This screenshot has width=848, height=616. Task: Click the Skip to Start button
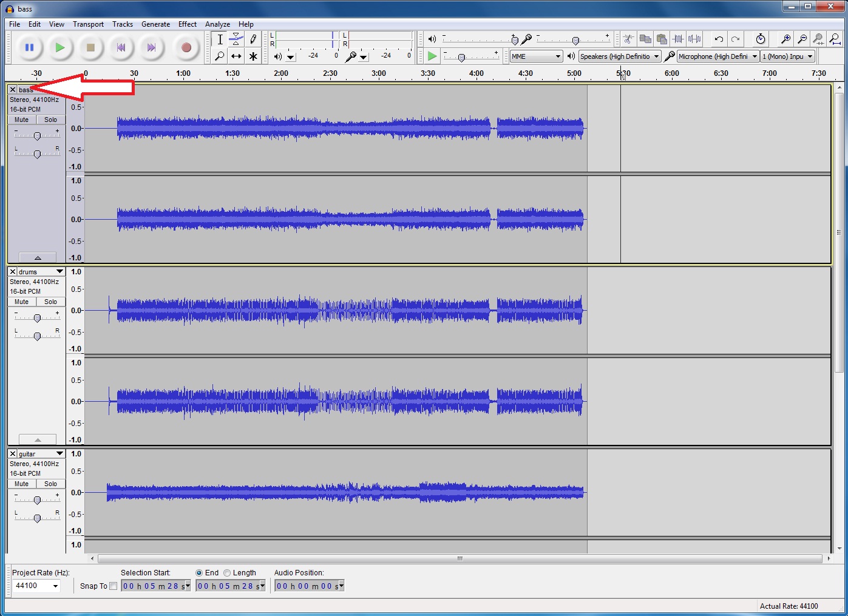click(121, 47)
